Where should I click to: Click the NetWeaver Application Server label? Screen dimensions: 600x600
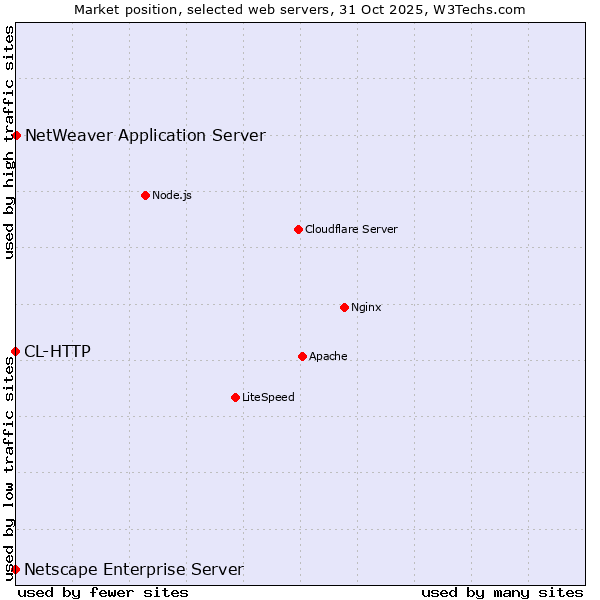pos(145,136)
